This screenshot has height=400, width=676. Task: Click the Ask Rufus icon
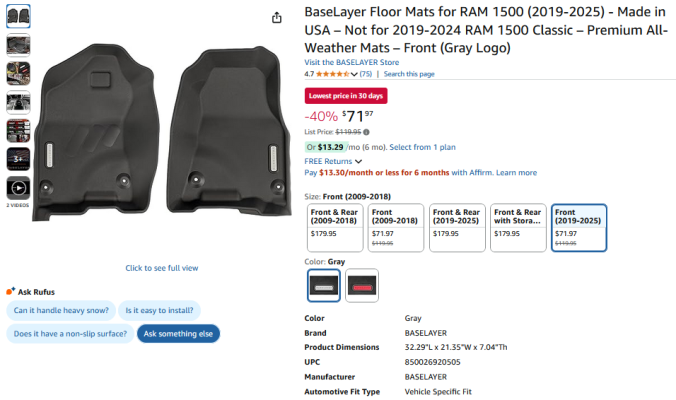pos(10,291)
